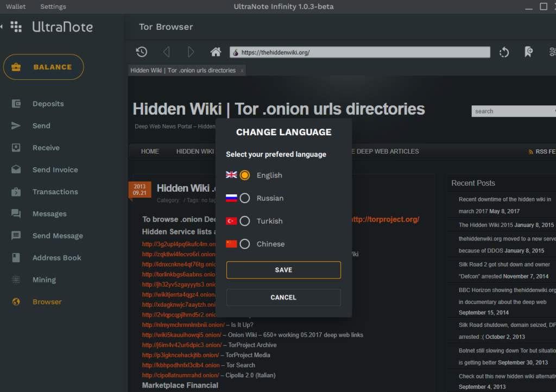Click the Deposits wallet icon
Viewport: 556px width, 392px height.
pyautogui.click(x=16, y=104)
